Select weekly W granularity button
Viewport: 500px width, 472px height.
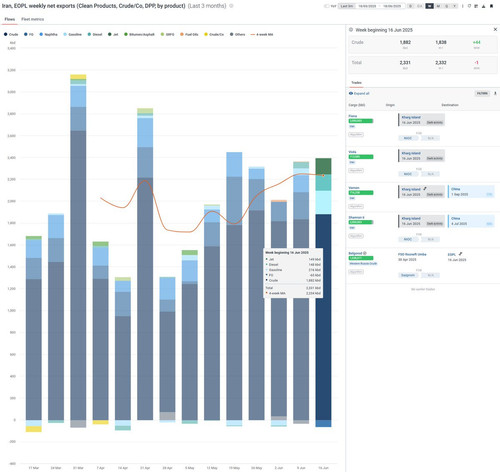[x=429, y=6]
